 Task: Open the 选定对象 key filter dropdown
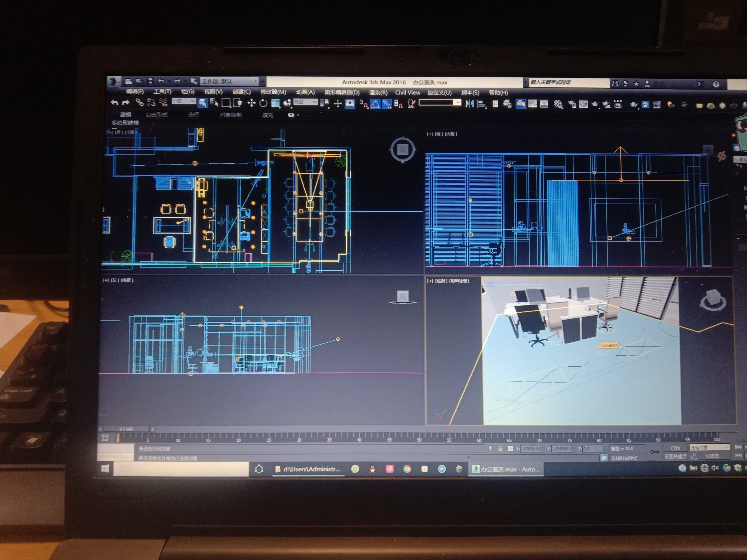(x=710, y=448)
